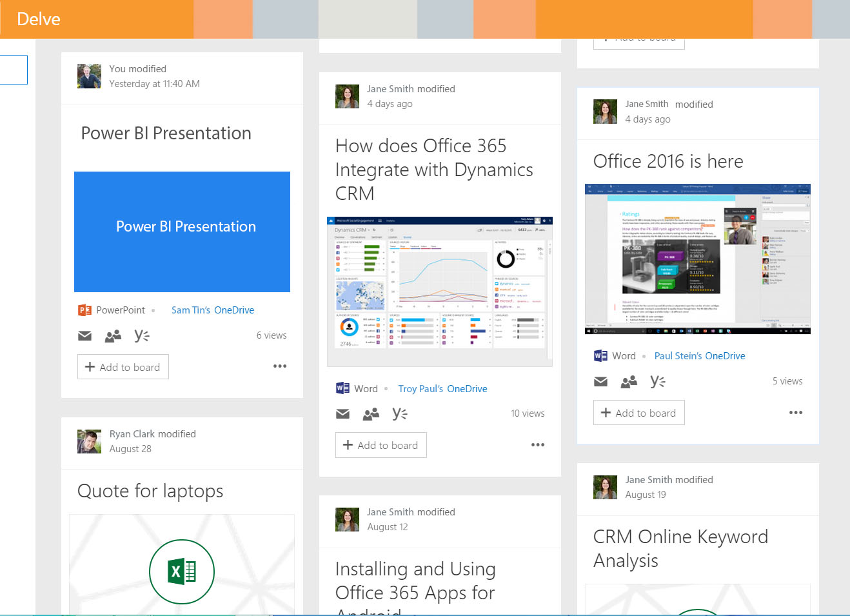
Task: Open the Quote for laptops title
Action: coord(150,492)
